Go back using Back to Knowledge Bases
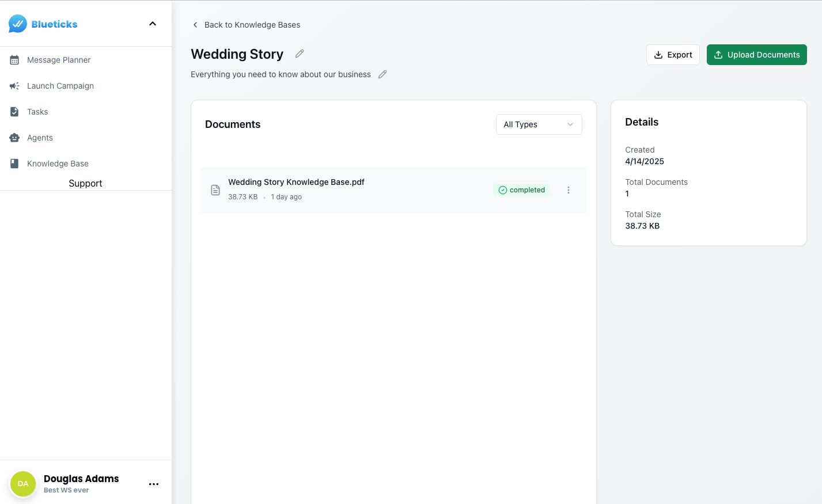Viewport: 822px width, 504px height. 252,25
